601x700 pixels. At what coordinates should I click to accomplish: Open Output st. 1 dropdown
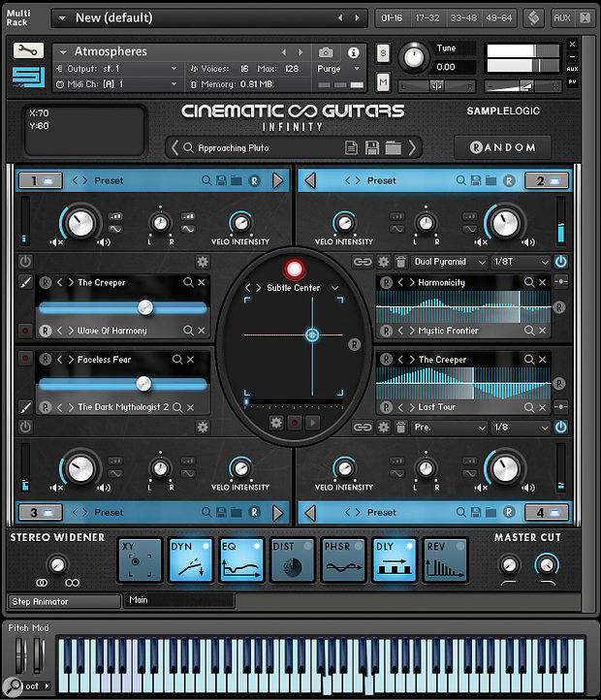coord(116,69)
